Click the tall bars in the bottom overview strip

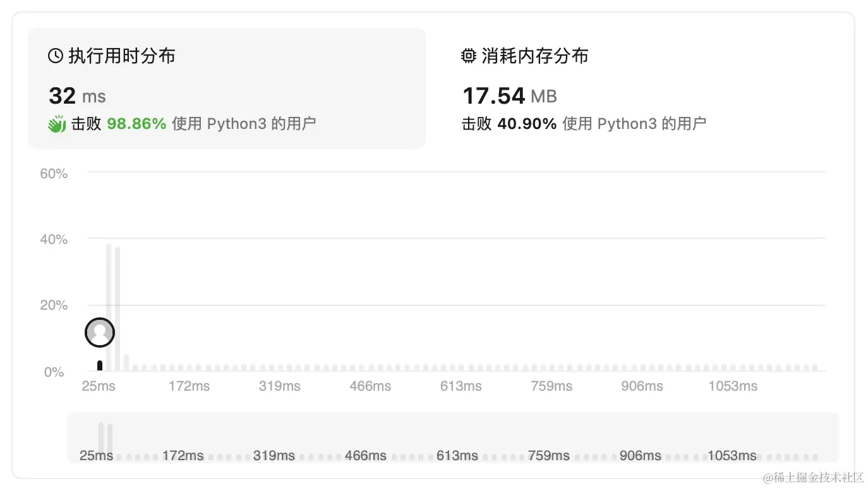tap(105, 436)
